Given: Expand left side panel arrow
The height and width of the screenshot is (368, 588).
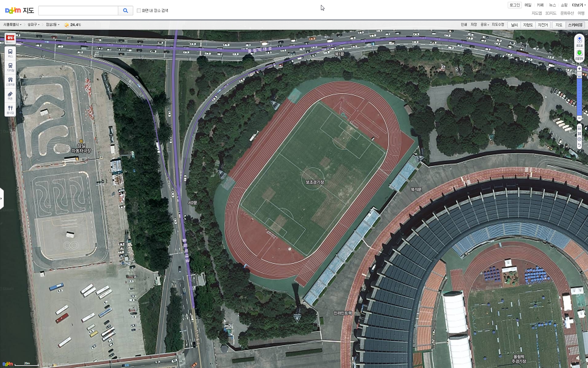Looking at the screenshot, I should (2, 198).
